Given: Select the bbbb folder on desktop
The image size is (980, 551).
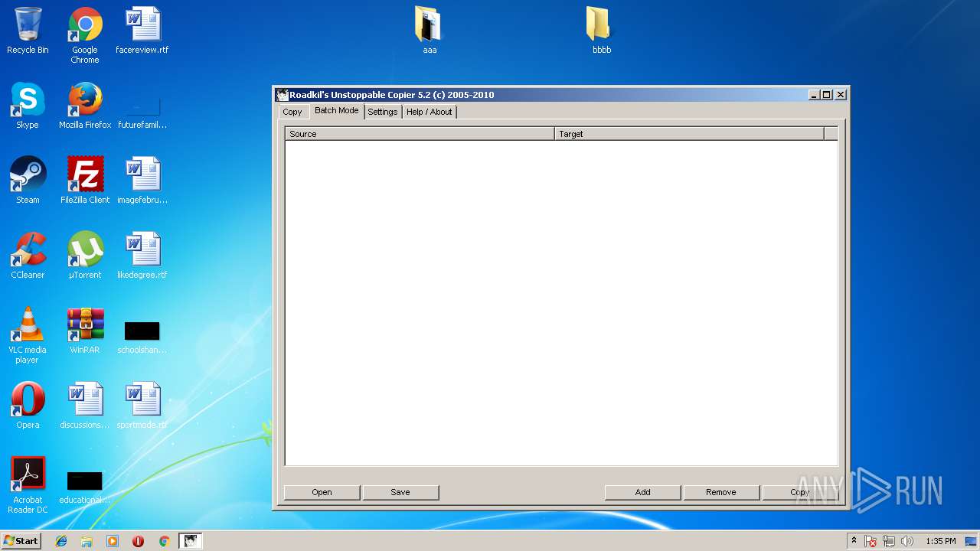Looking at the screenshot, I should [602, 31].
